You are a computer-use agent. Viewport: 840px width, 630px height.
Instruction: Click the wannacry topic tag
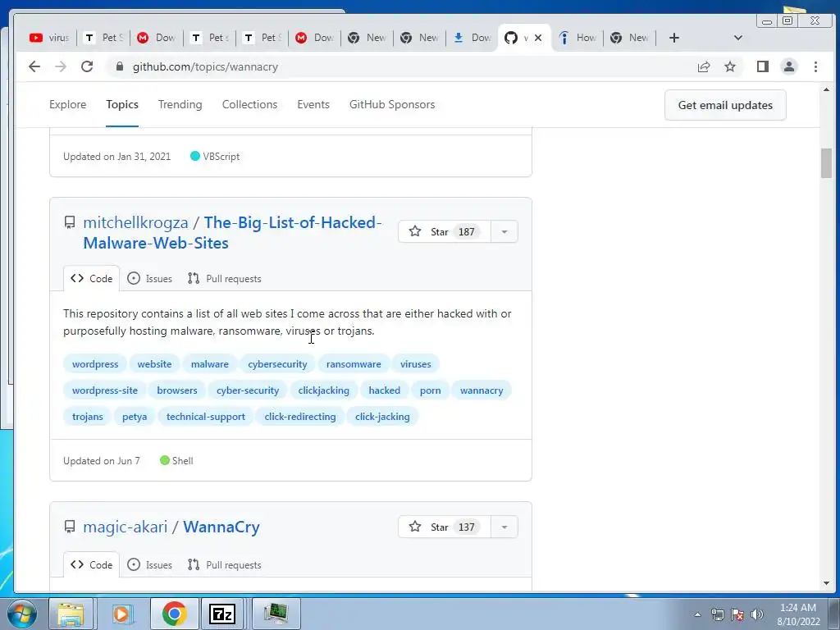482,390
